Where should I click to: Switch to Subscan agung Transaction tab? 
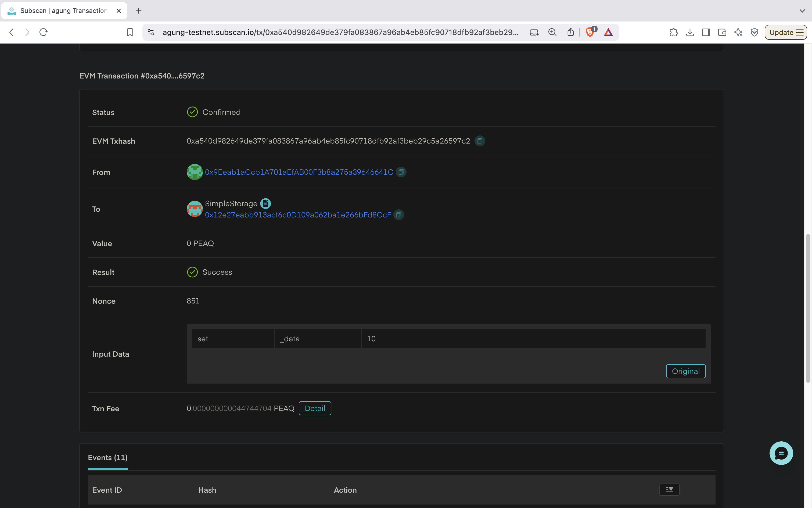[64, 11]
